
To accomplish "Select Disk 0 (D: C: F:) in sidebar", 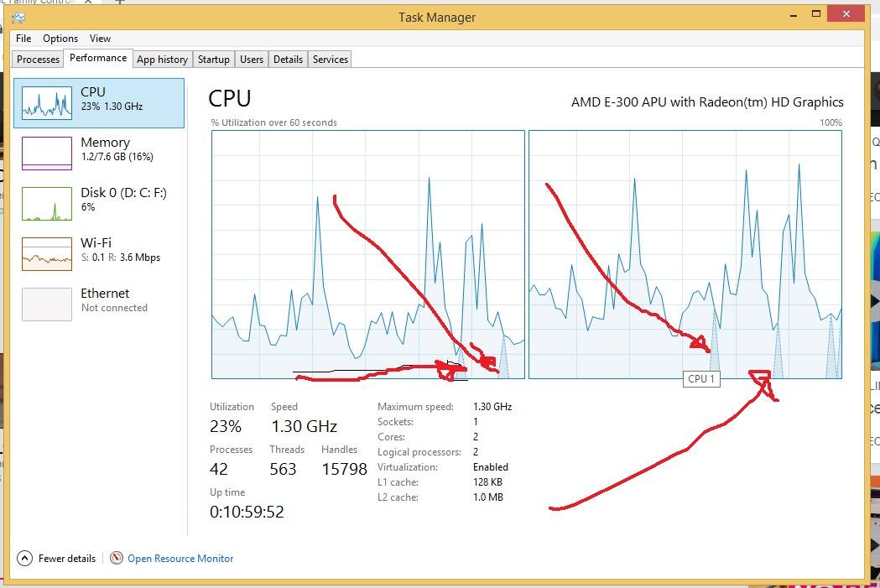I will point(99,203).
